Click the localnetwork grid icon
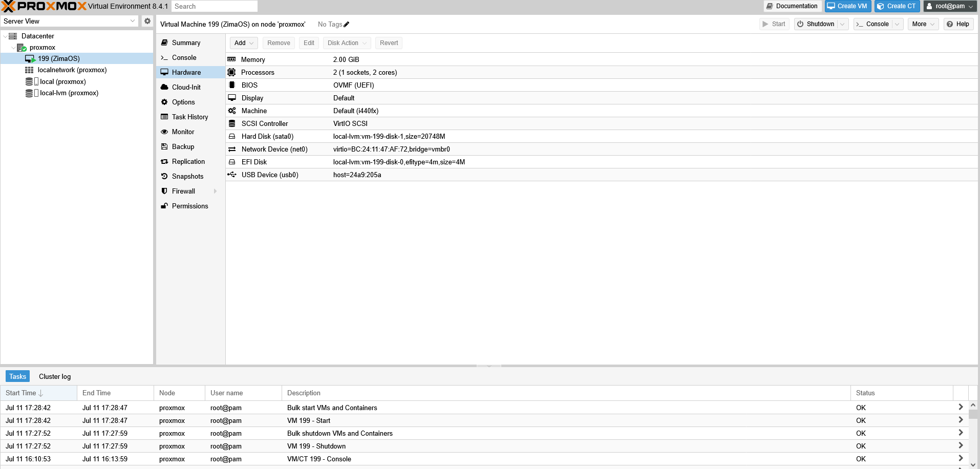The width and height of the screenshot is (980, 469). (29, 70)
